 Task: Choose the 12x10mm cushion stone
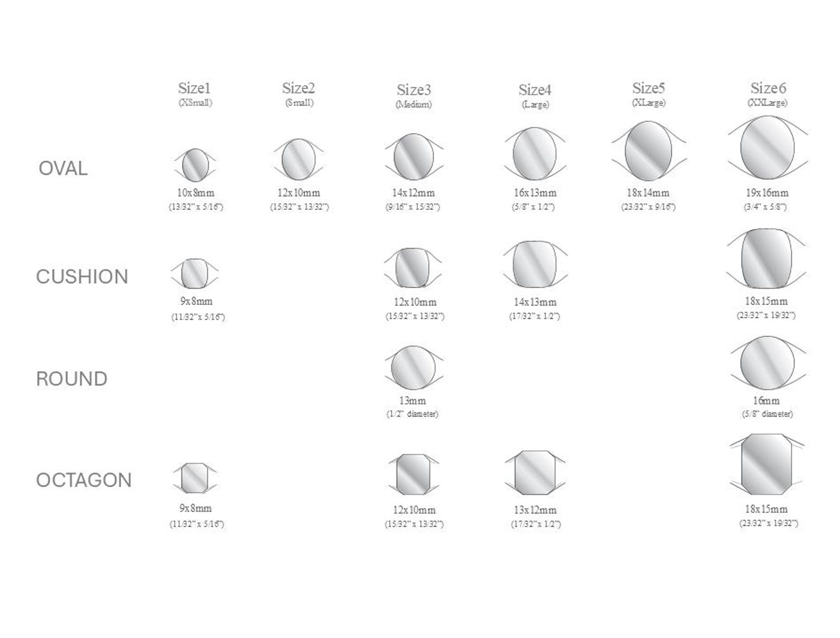point(413,268)
